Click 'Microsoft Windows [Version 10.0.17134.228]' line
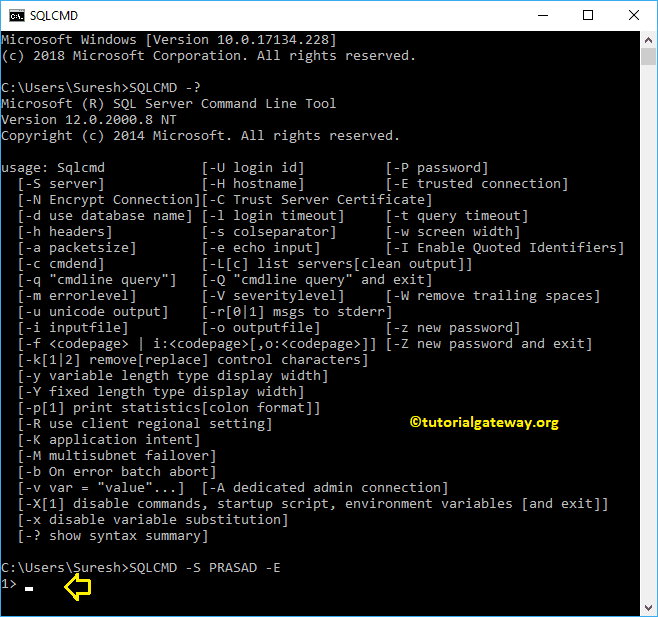The height and width of the screenshot is (617, 658). [x=169, y=40]
